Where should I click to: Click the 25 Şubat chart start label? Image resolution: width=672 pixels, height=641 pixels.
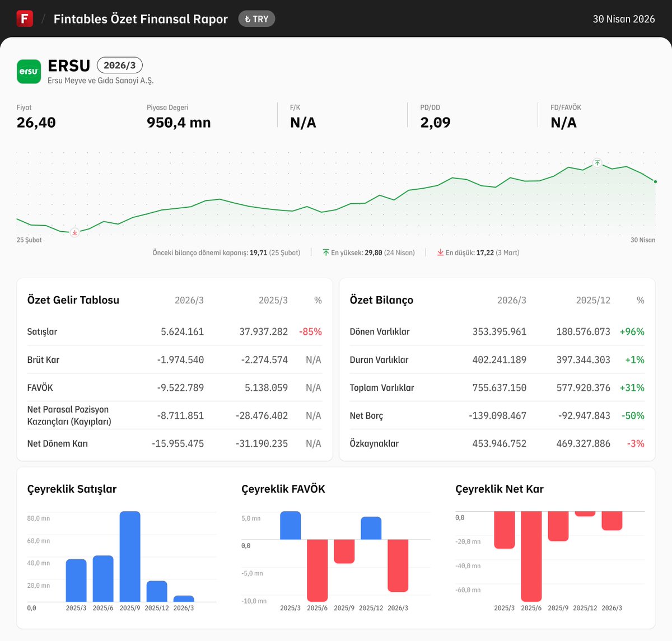(x=29, y=240)
